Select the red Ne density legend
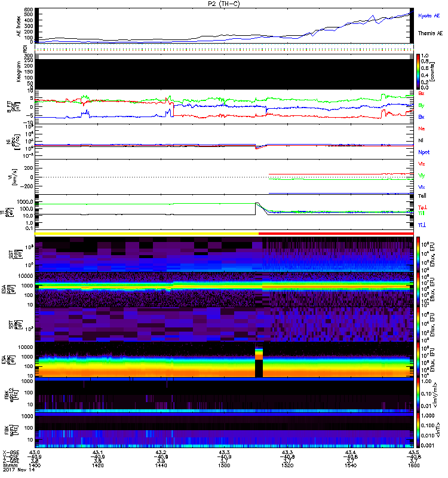 click(422, 128)
